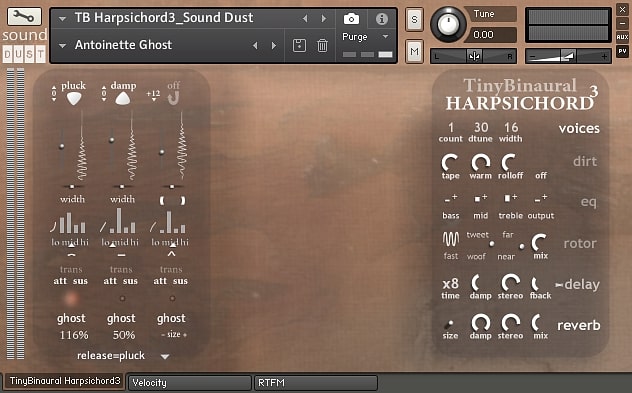The height and width of the screenshot is (393, 632).
Task: Change the pluck octave stepper
Action: click(x=54, y=93)
